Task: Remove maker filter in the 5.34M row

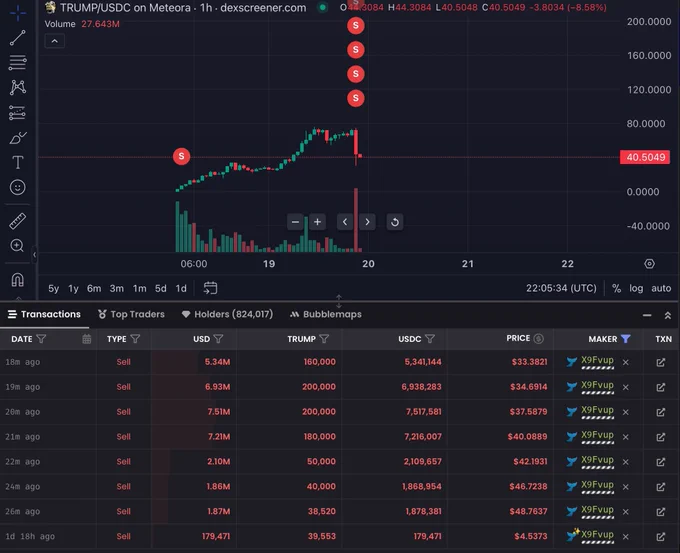Action: click(x=625, y=362)
